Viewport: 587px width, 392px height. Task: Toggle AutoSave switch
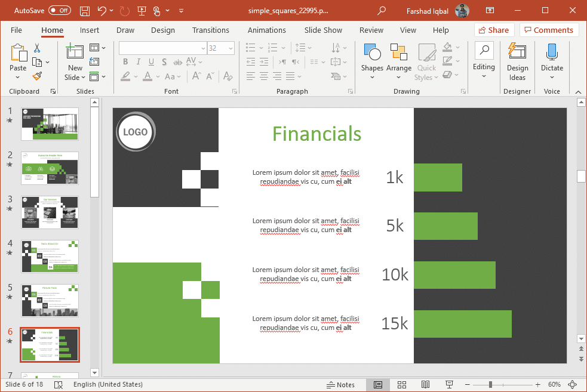60,11
